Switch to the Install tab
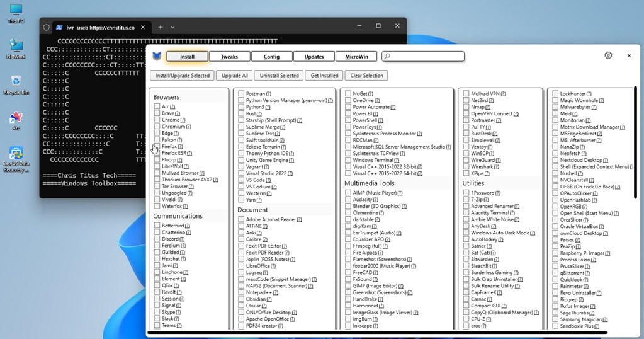This screenshot has width=644, height=339. [x=187, y=56]
